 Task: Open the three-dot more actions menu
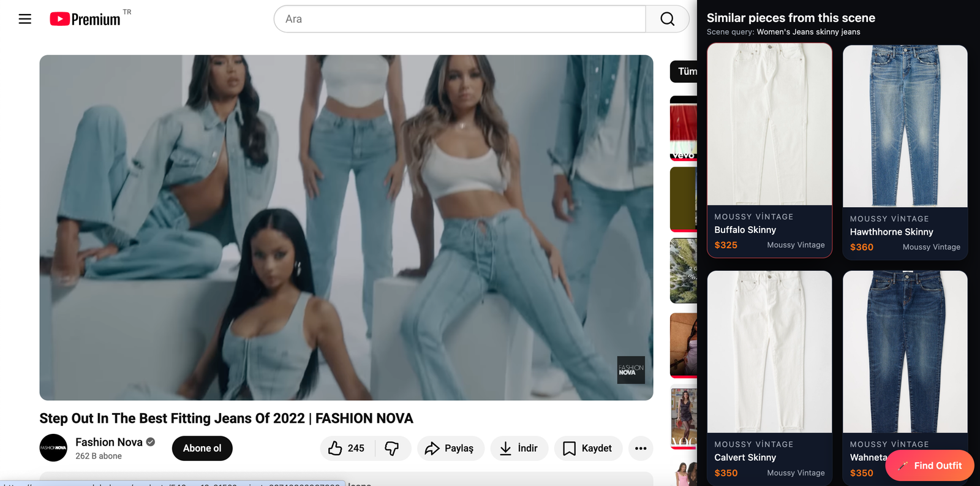pos(641,448)
